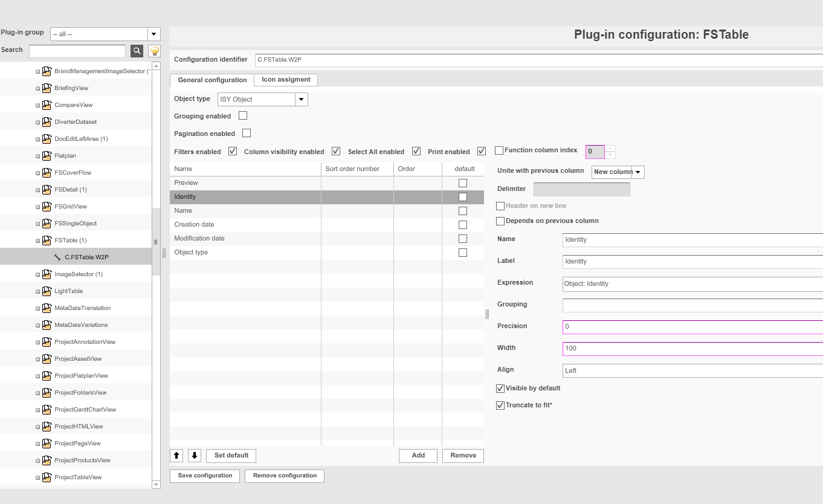Click the C.FSTable.W2P configuration wrench icon
Image resolution: width=823 pixels, height=504 pixels.
tap(57, 257)
